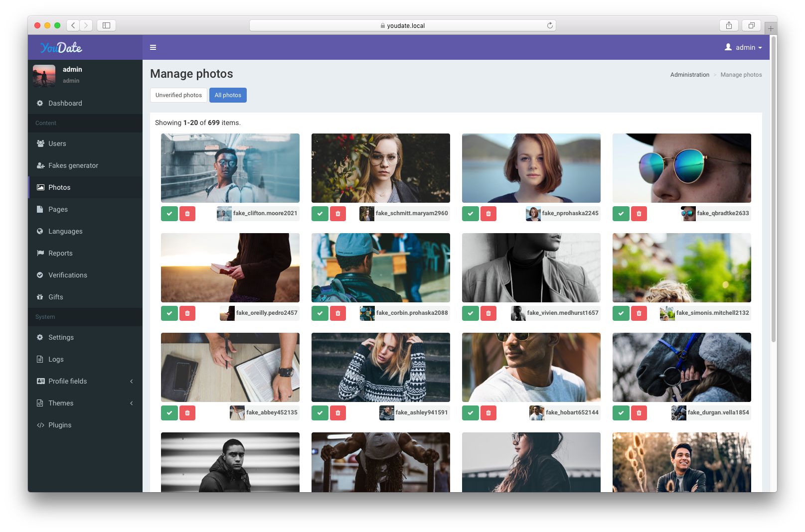Select the All photos tab
805x532 pixels.
click(x=228, y=95)
